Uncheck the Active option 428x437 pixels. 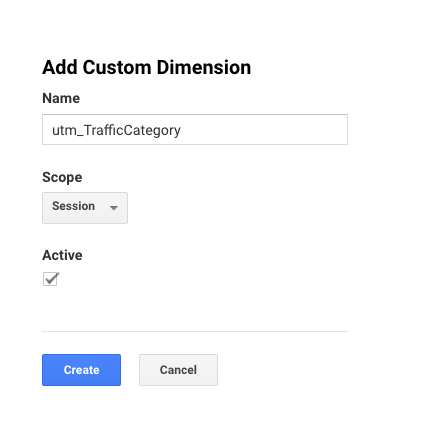click(x=51, y=279)
